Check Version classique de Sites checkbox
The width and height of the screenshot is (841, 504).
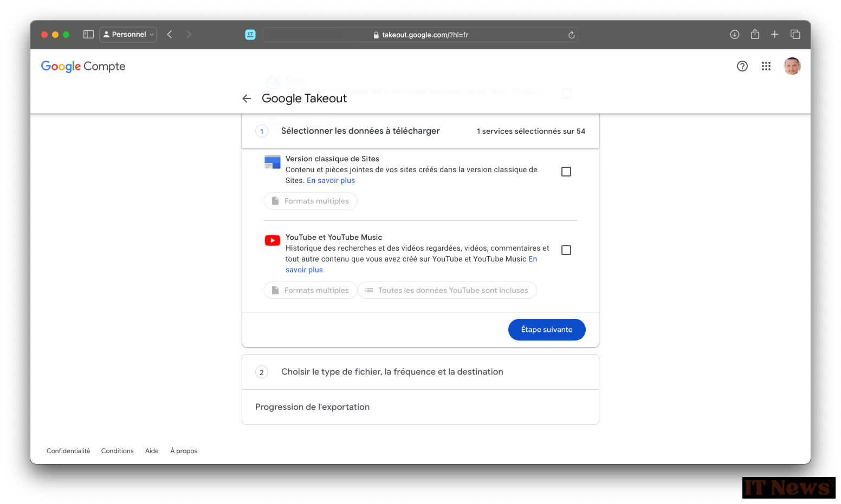[x=566, y=172]
